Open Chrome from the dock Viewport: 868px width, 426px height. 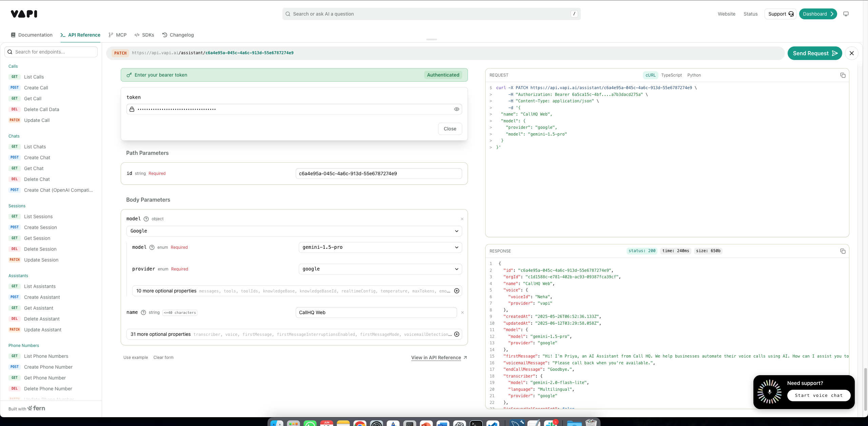click(359, 424)
